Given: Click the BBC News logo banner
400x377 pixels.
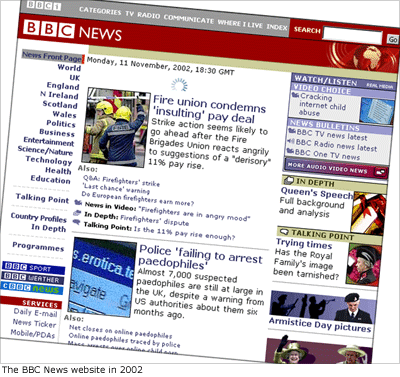Looking at the screenshot, I should [x=73, y=31].
